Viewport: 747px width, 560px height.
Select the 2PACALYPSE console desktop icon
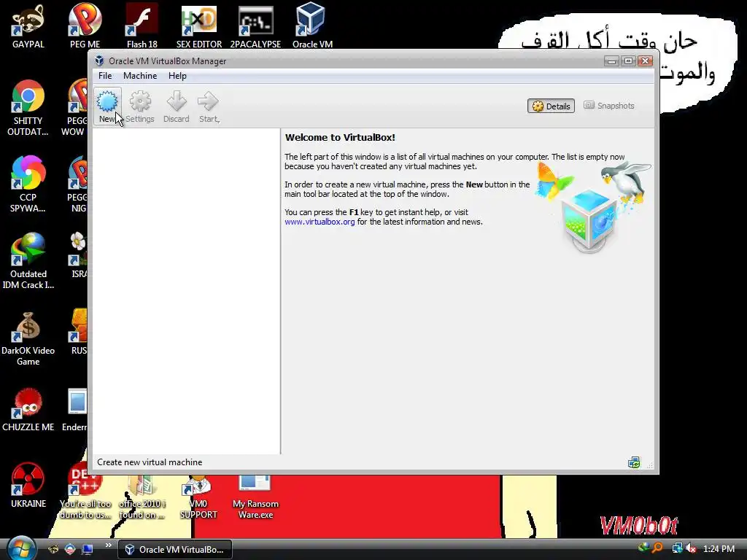tap(256, 26)
